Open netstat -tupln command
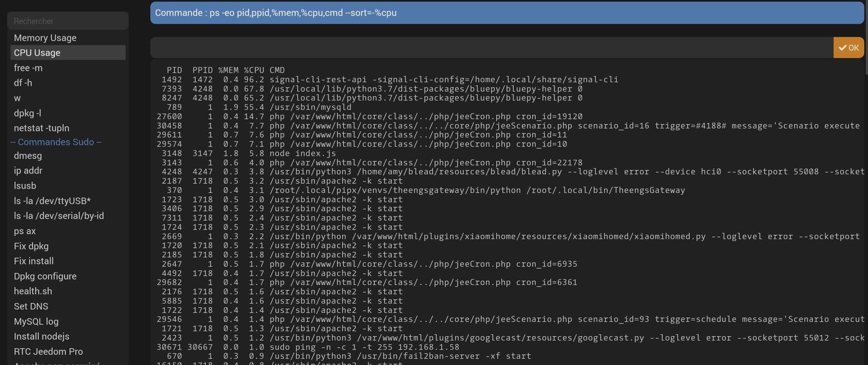 42,128
